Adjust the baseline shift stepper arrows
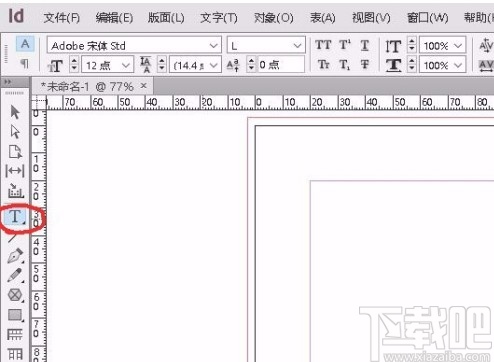Screen dimensions: 494x362 click(251, 64)
